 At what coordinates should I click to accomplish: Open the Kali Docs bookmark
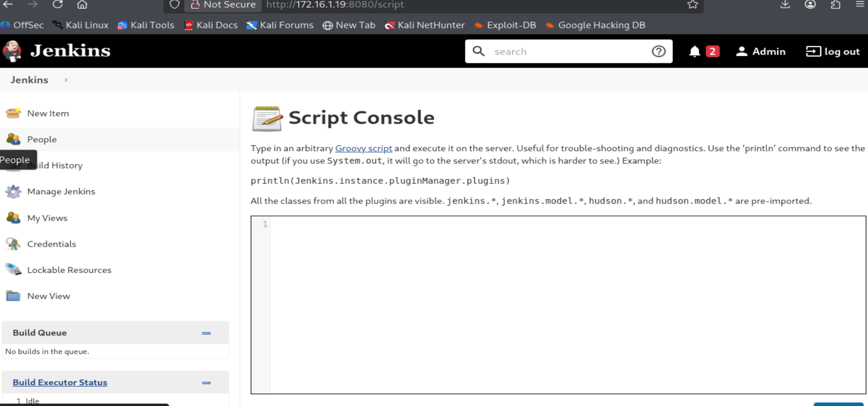coord(211,25)
